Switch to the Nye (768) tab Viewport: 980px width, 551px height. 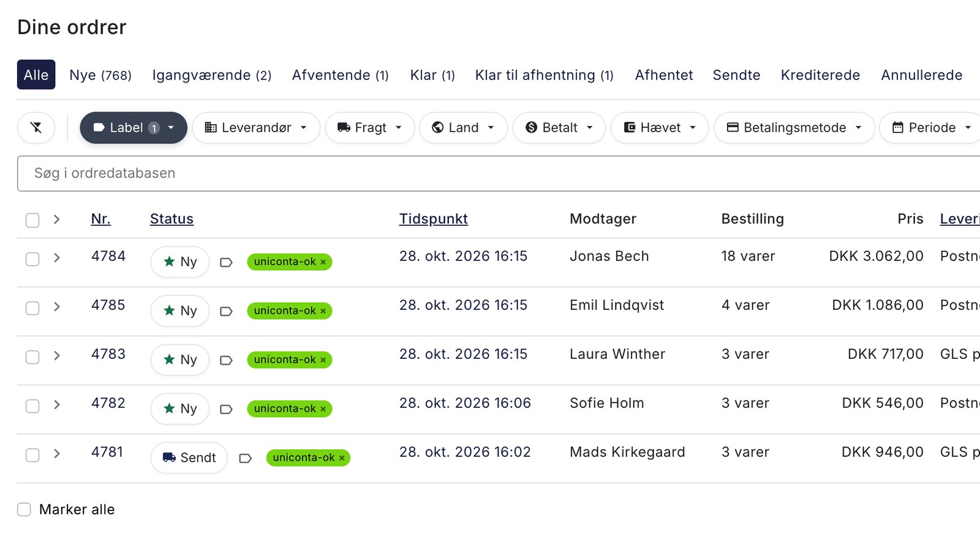pos(100,75)
